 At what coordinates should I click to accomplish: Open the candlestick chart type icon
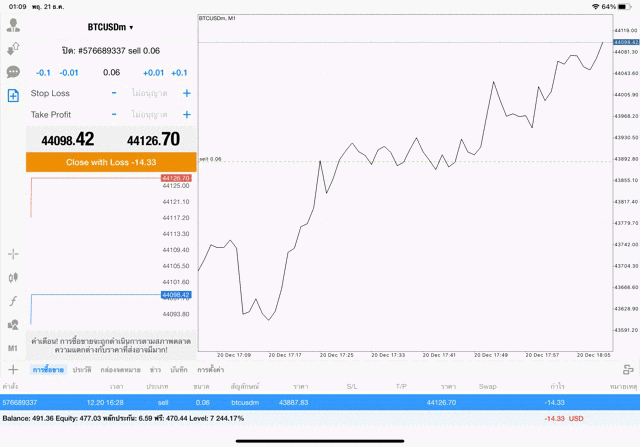[x=14, y=277]
